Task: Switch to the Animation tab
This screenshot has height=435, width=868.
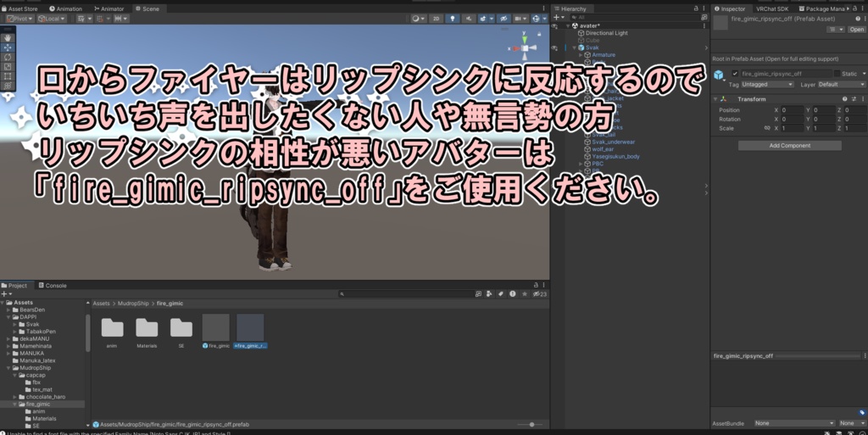Action: pos(65,8)
